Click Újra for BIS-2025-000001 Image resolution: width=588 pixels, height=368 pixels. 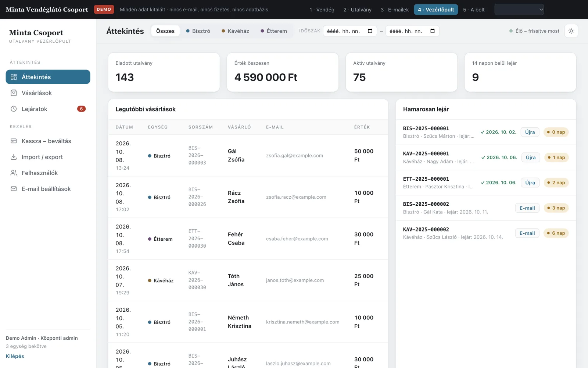point(530,132)
